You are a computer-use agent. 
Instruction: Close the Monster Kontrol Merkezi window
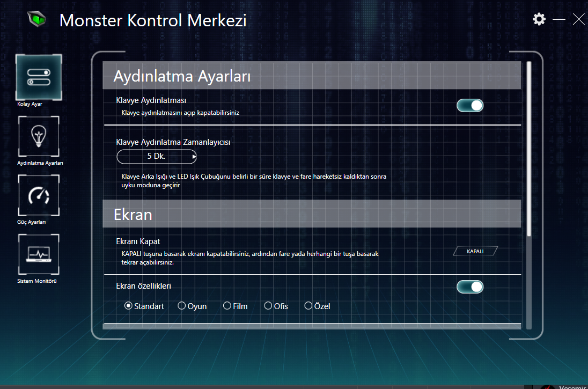coord(579,19)
